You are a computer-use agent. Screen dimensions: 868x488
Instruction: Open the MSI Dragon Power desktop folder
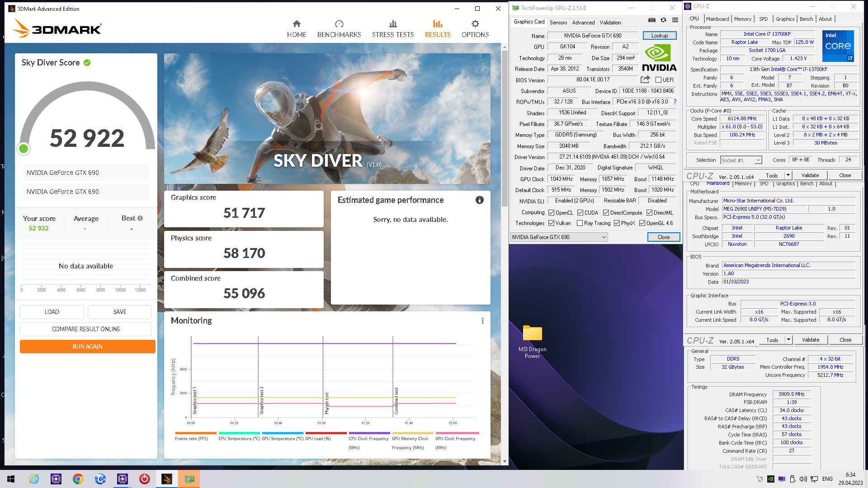(532, 341)
